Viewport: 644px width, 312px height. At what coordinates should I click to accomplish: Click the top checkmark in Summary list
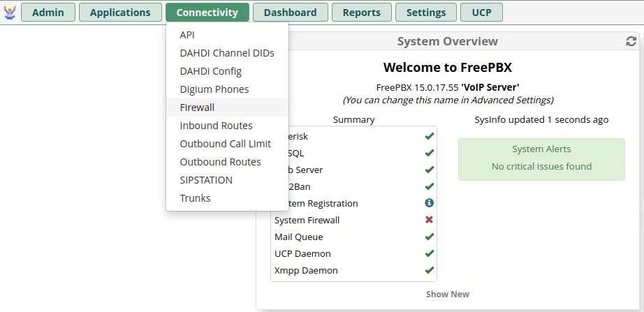(430, 136)
